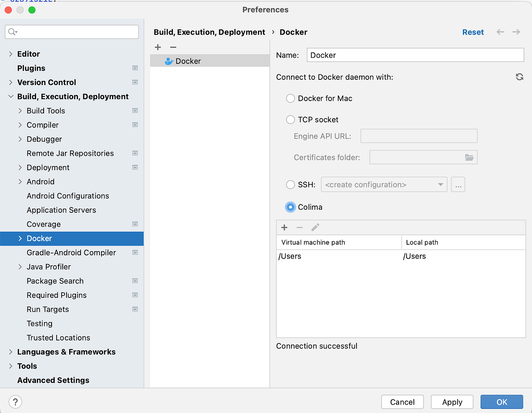The width and height of the screenshot is (532, 413).
Task: Collapse Build, Execution, Deployment section
Action: (x=11, y=97)
